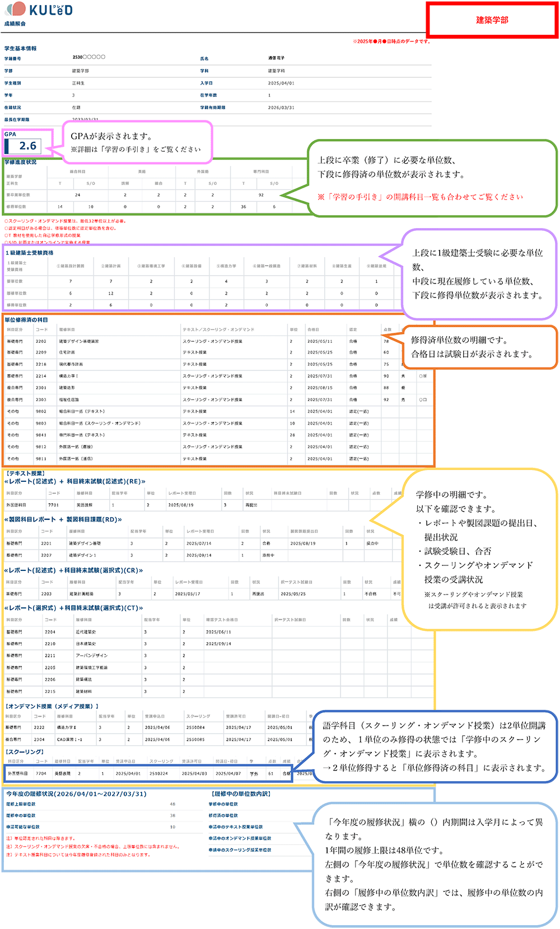Image resolution: width=560 pixels, height=929 pixels.
Task: Select the GPA value 2.6
Action: coord(27,146)
